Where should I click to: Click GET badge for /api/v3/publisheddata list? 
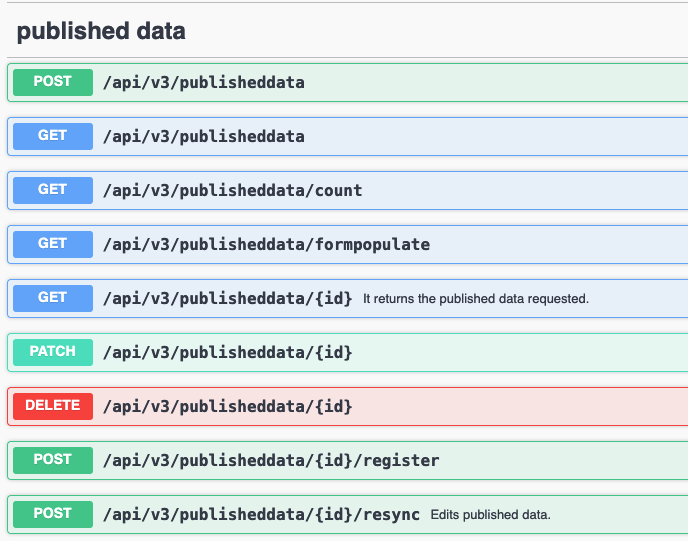tap(52, 136)
